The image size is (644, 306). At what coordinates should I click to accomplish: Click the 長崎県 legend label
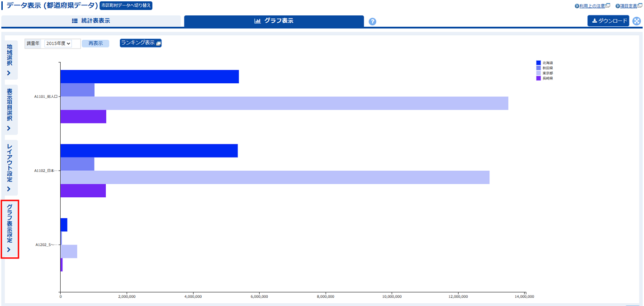coord(548,78)
